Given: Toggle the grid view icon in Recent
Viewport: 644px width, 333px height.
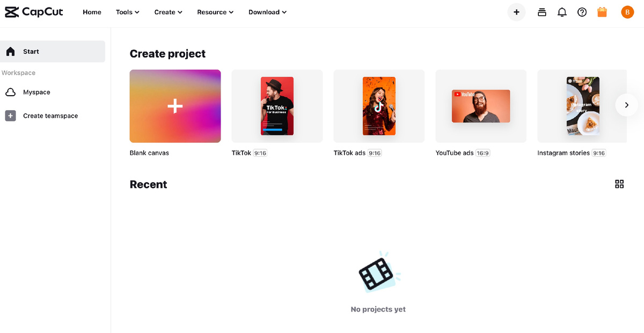Looking at the screenshot, I should pyautogui.click(x=619, y=184).
